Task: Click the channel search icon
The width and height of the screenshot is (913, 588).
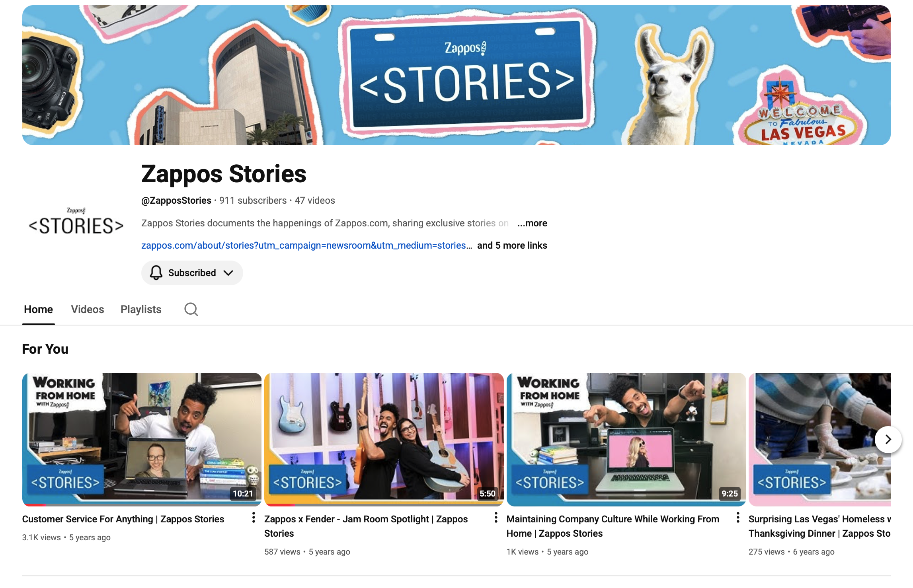Action: coord(191,309)
